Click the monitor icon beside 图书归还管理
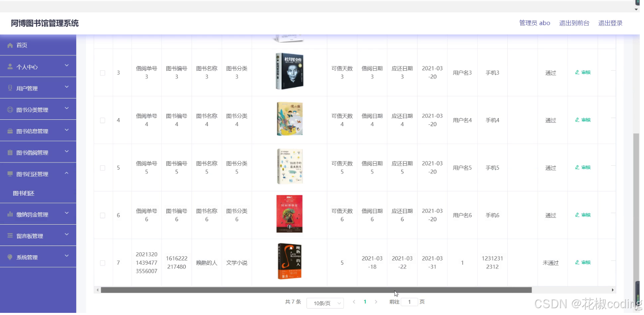The height and width of the screenshot is (315, 644). click(x=10, y=174)
